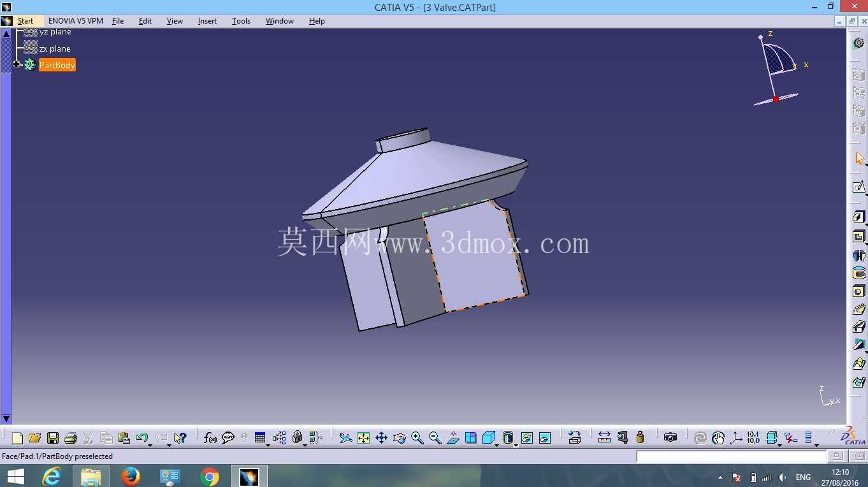
Task: Open the File menu
Action: click(118, 21)
